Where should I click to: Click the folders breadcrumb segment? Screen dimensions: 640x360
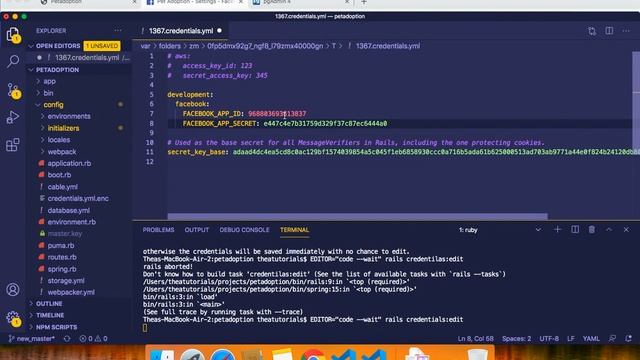point(169,46)
